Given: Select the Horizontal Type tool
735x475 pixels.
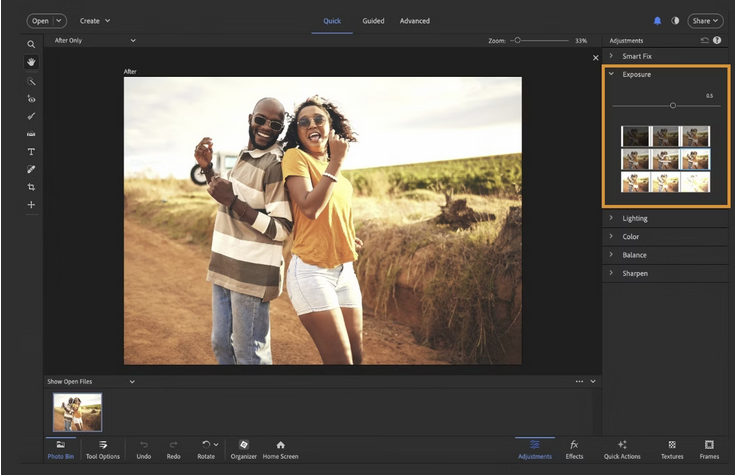Looking at the screenshot, I should click(x=31, y=151).
